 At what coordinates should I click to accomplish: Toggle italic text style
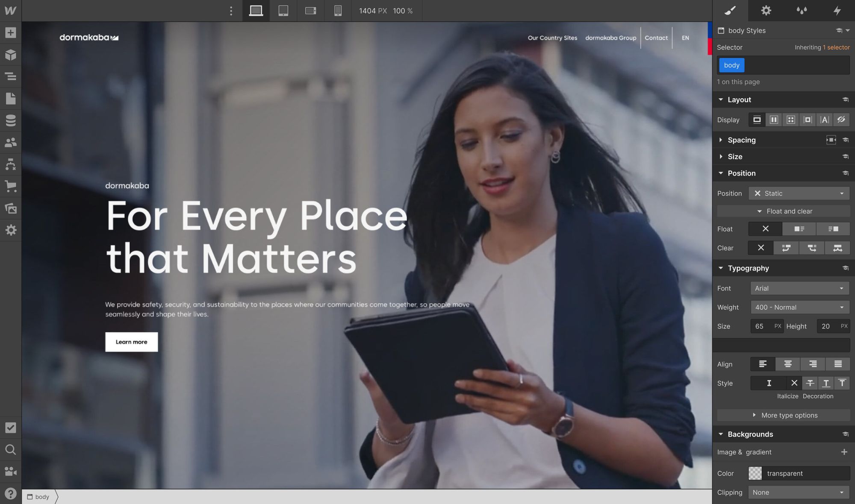click(768, 383)
